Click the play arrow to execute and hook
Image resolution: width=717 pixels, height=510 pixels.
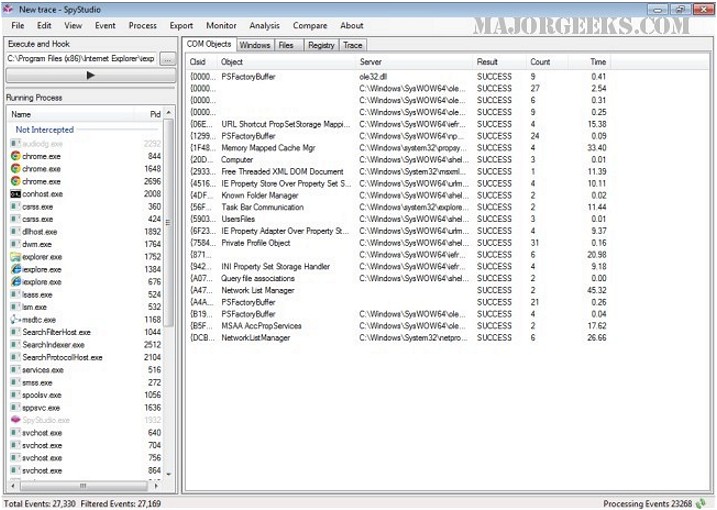(90, 75)
